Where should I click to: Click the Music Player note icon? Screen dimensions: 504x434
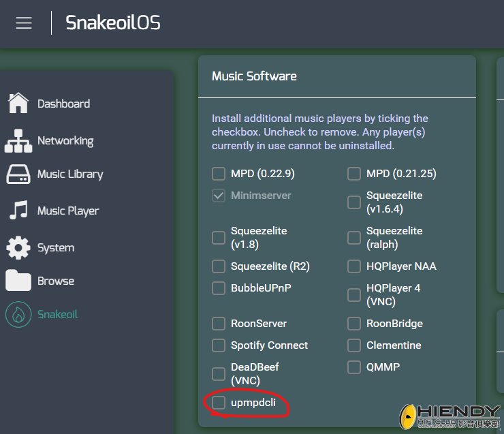(18, 211)
